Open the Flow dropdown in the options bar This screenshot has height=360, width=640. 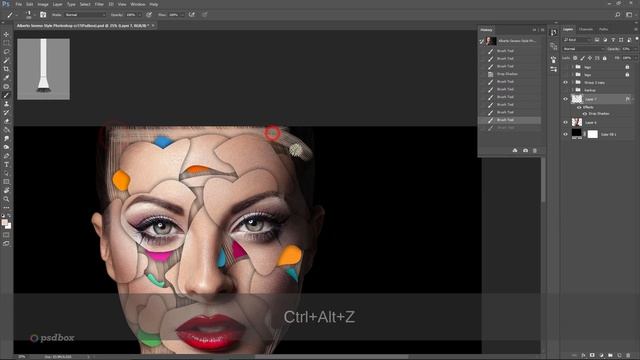pos(182,15)
